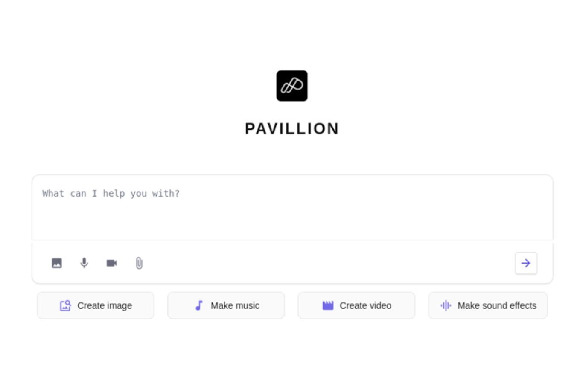This screenshot has height=392, width=583.
Task: Choose the 'Create video' button
Action: point(356,305)
